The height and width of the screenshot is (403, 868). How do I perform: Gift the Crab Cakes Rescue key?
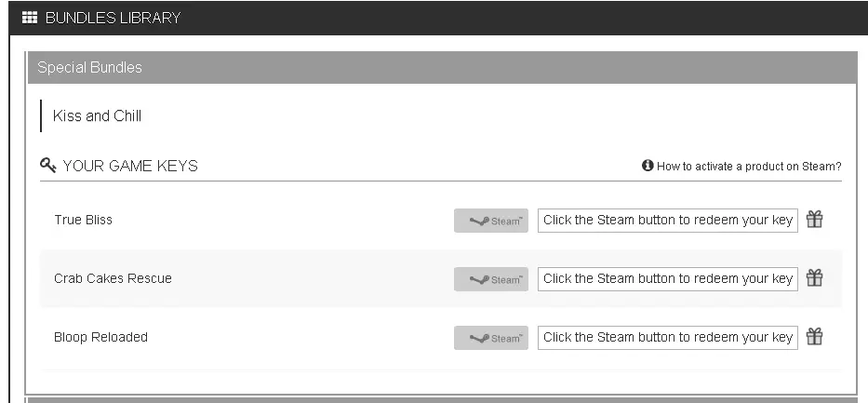point(814,277)
